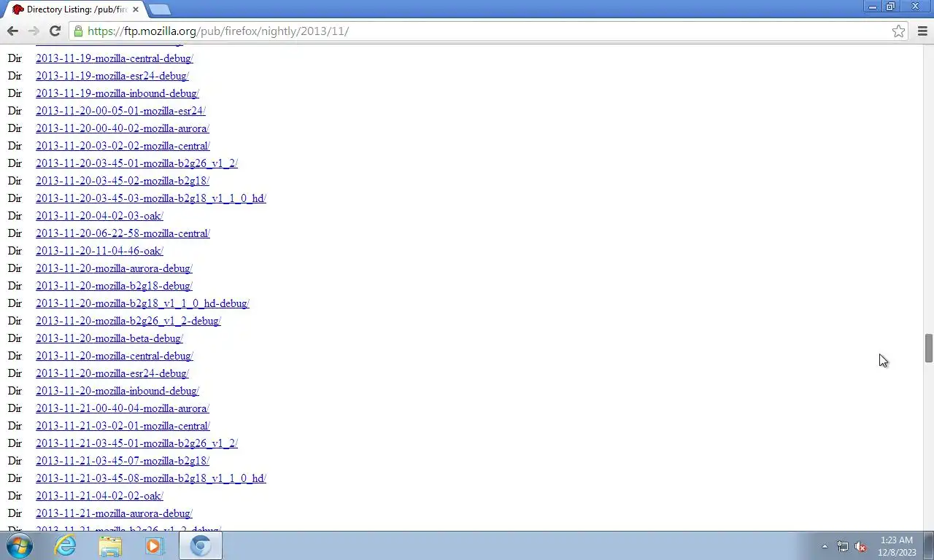The height and width of the screenshot is (560, 934).
Task: Show hidden system tray icons
Action: [x=825, y=546]
